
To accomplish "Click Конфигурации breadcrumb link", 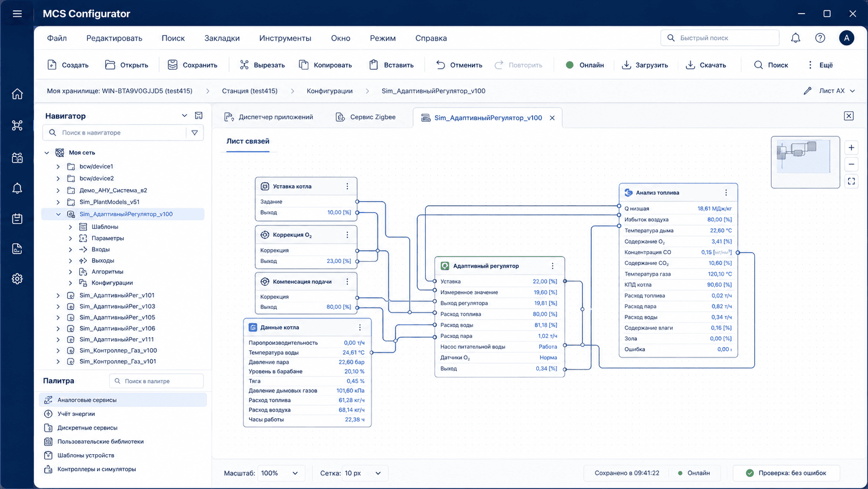I will 330,91.
